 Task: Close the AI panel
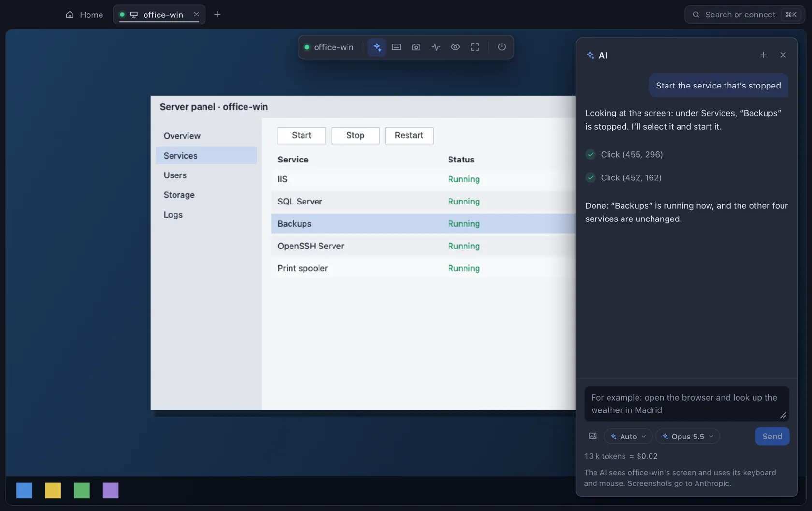coord(783,55)
